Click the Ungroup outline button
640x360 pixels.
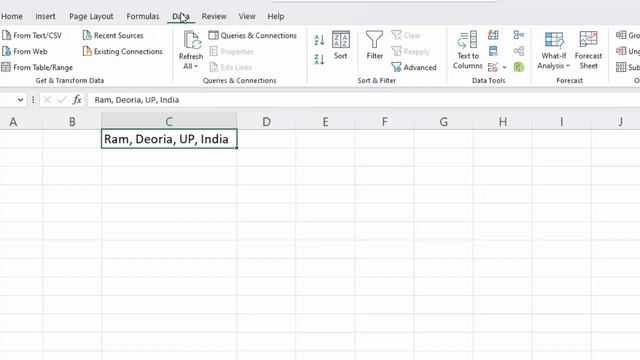pos(628,51)
